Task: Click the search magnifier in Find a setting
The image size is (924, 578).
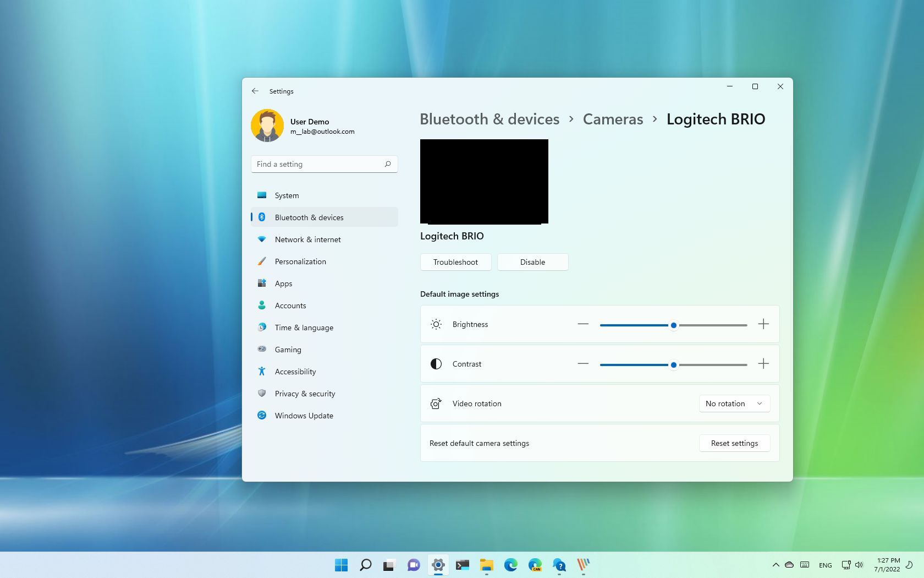Action: (388, 164)
